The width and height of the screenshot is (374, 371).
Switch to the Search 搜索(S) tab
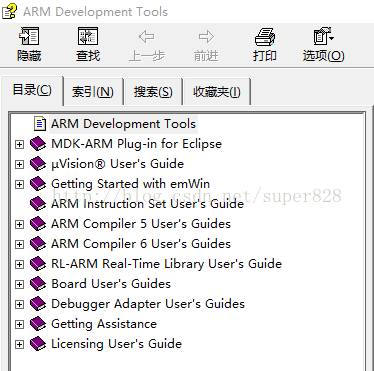tap(153, 92)
